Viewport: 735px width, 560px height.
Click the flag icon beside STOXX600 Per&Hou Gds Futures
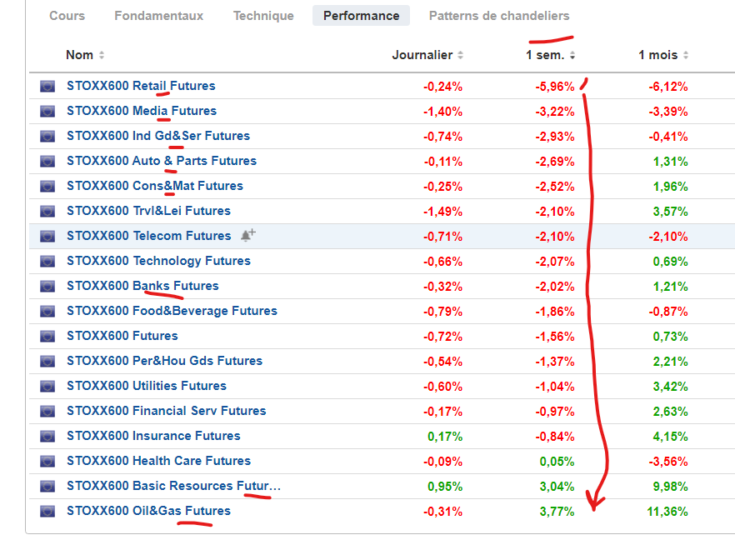pos(47,362)
